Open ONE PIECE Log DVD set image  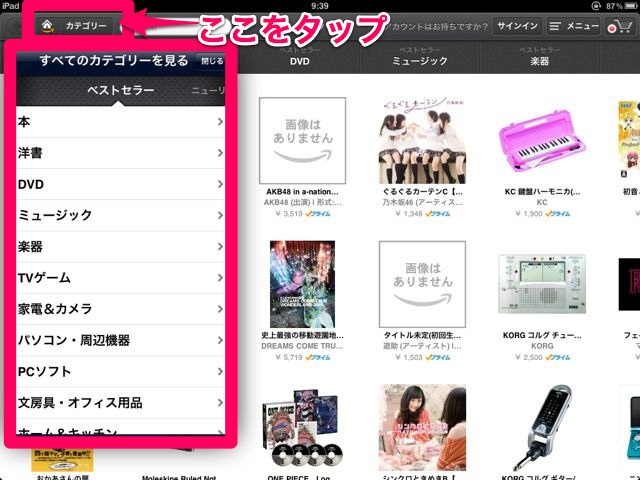(302, 427)
